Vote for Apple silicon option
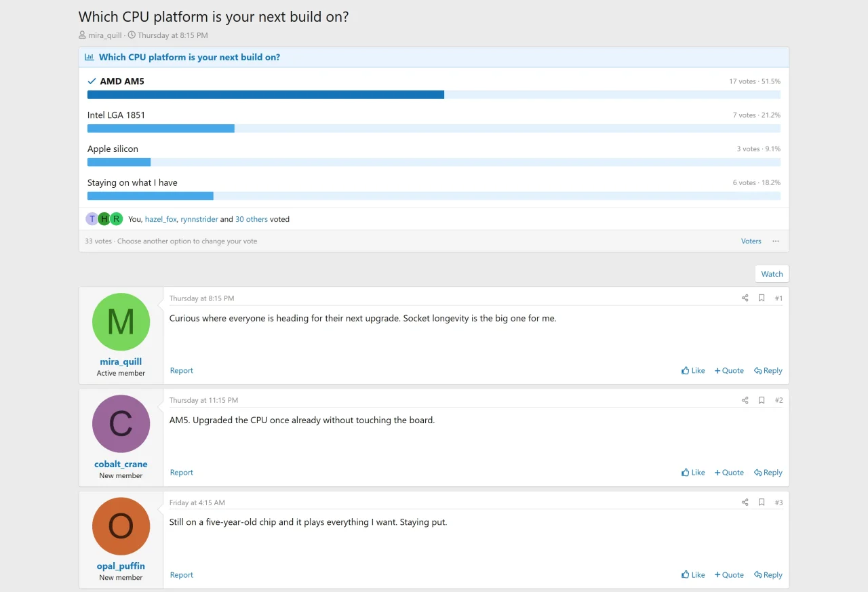868x592 pixels. (434, 155)
